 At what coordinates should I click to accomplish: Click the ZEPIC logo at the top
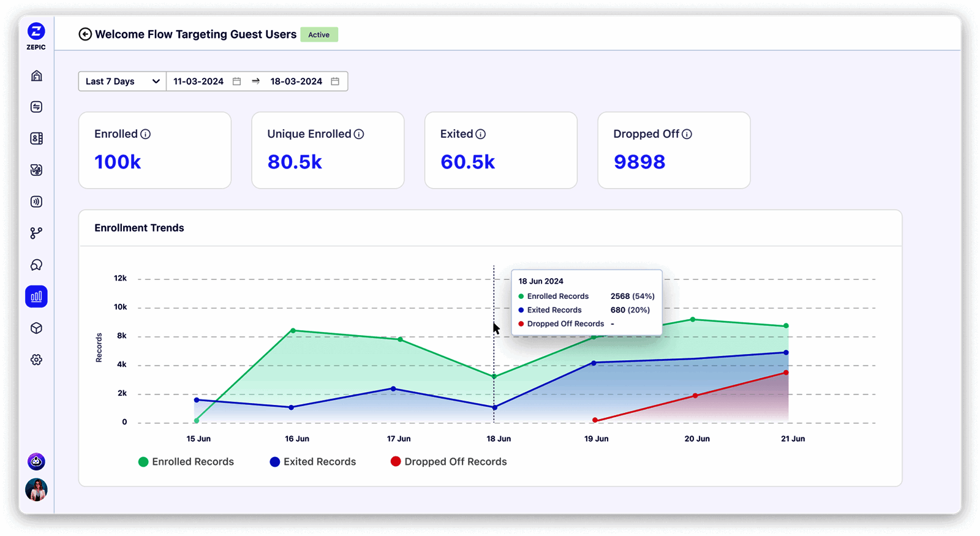pos(36,36)
